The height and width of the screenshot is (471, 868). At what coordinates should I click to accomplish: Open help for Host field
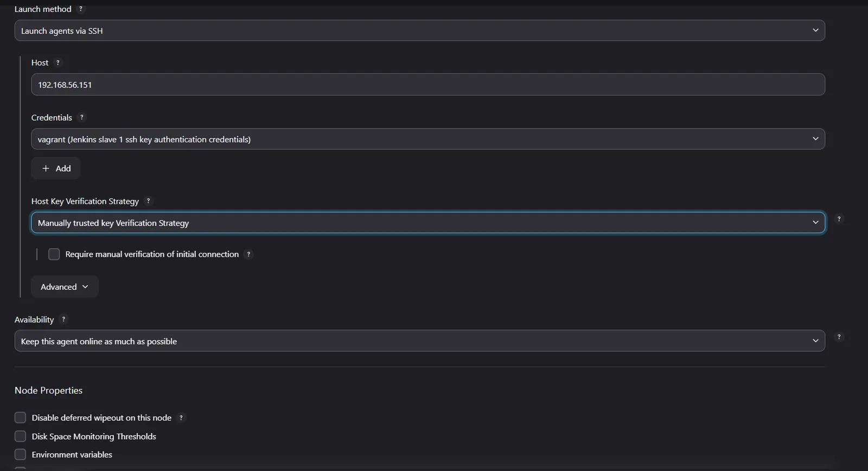[58, 62]
